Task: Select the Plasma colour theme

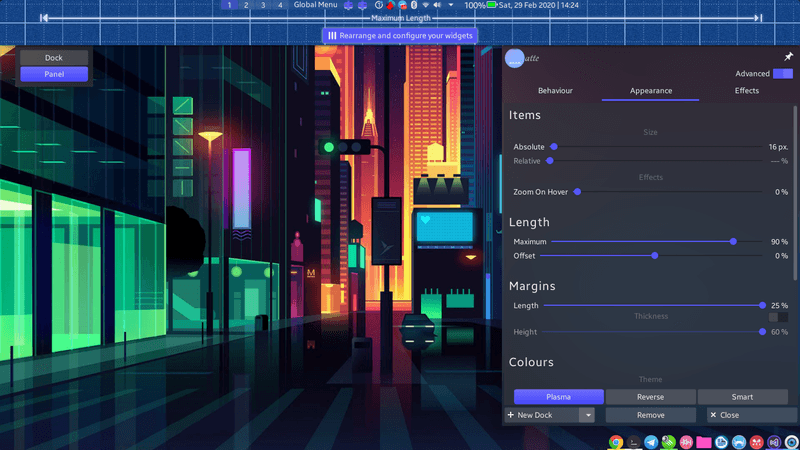Action: [x=559, y=397]
